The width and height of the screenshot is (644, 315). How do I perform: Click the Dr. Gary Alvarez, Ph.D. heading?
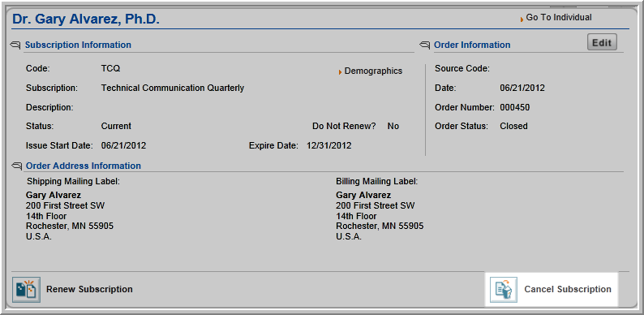pyautogui.click(x=86, y=19)
